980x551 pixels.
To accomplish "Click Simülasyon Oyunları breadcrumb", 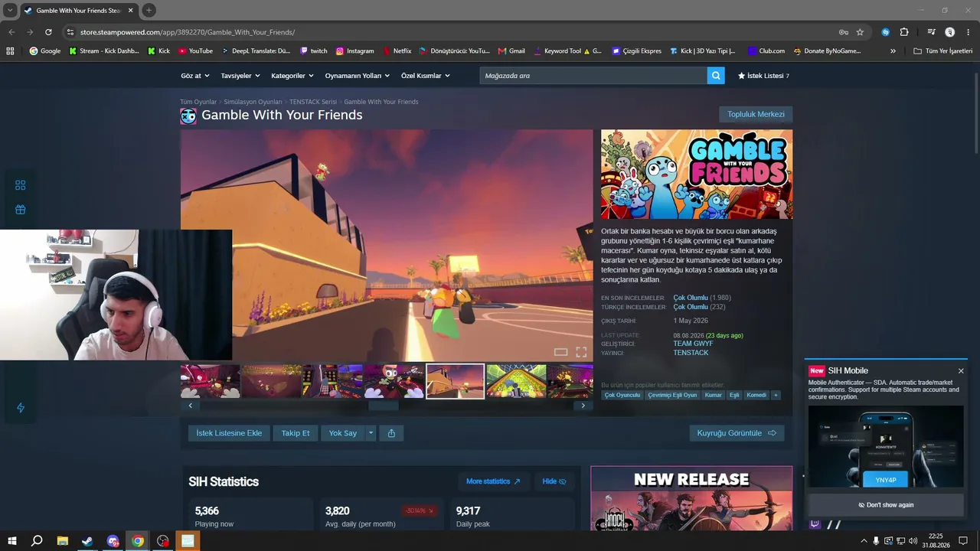I will tap(253, 102).
